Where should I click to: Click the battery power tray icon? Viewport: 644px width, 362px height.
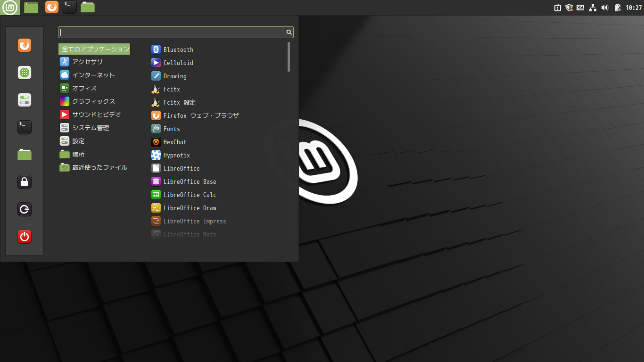coord(617,8)
